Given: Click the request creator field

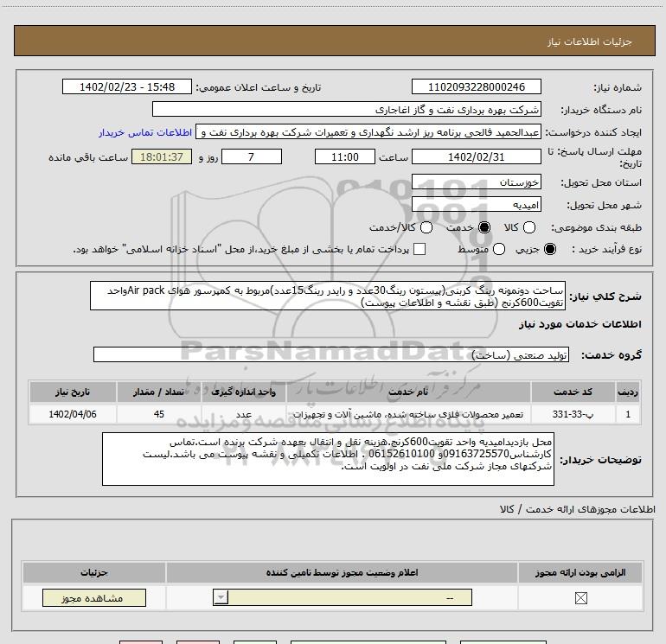Looking at the screenshot, I should 368,132.
